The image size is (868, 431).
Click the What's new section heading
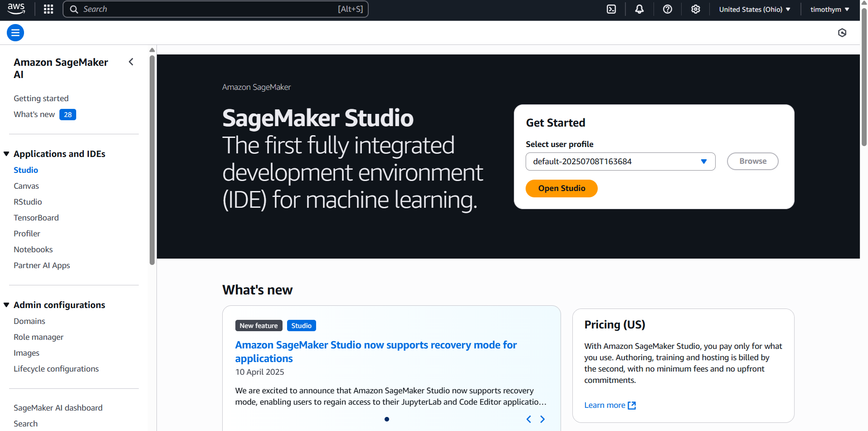[x=258, y=290]
